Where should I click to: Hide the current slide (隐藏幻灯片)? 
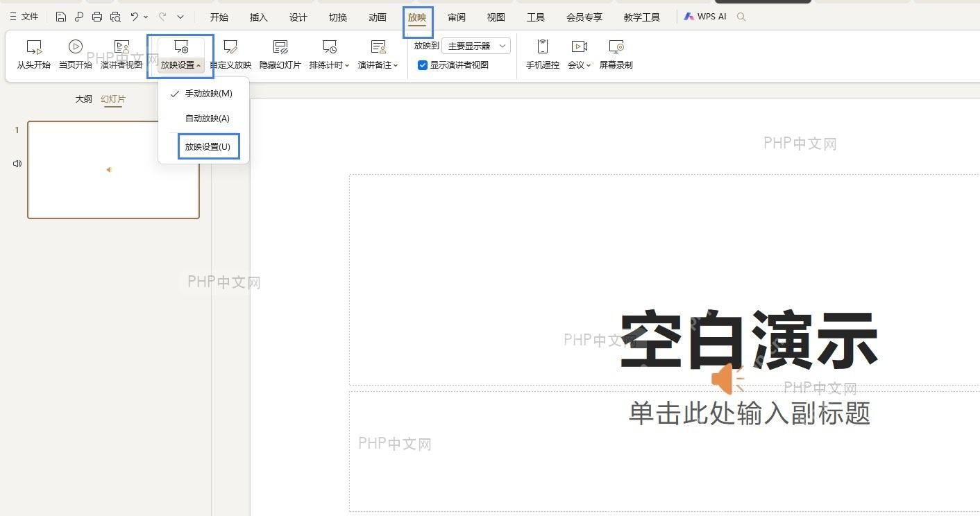coord(280,55)
